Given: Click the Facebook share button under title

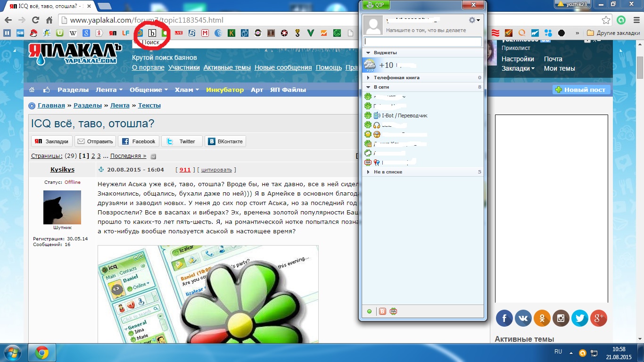Looking at the screenshot, I should point(139,141).
